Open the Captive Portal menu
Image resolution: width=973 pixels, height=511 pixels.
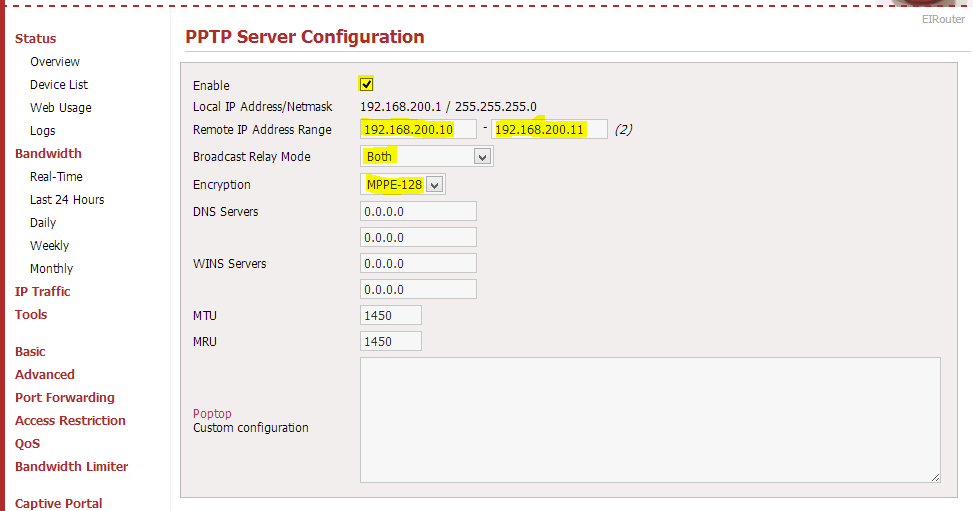coord(58,503)
